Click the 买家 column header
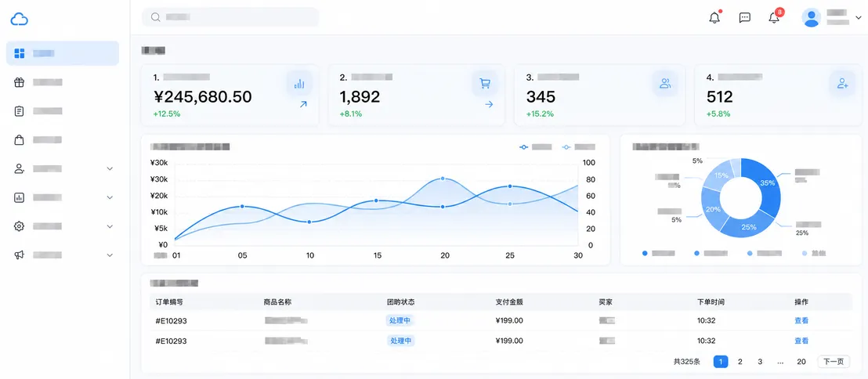Image resolution: width=868 pixels, height=379 pixels. point(606,302)
